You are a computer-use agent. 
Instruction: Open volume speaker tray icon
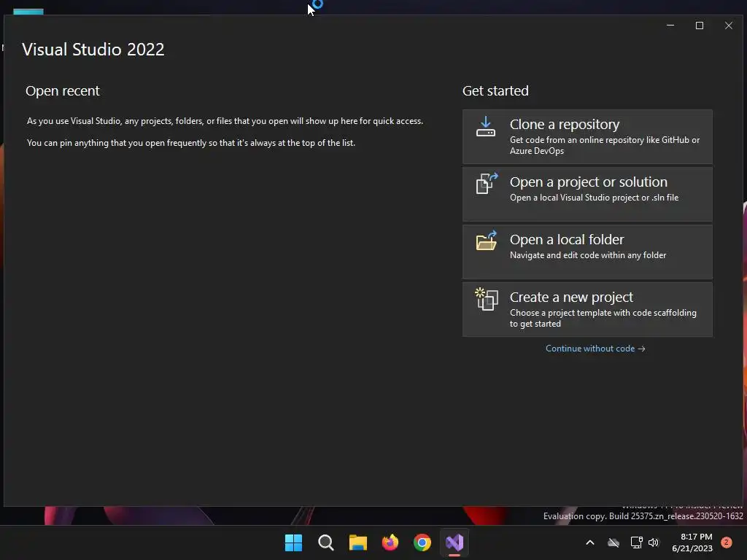[654, 542]
